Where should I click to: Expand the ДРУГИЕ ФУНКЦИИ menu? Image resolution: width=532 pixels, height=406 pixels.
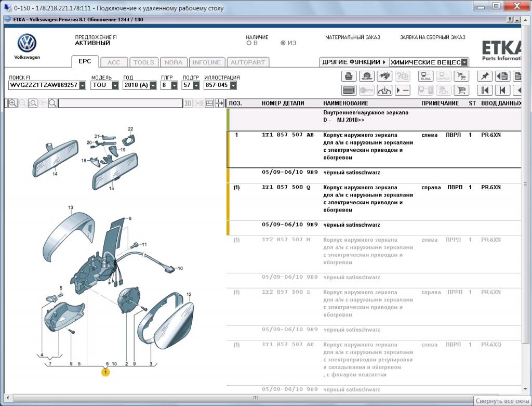pos(354,62)
